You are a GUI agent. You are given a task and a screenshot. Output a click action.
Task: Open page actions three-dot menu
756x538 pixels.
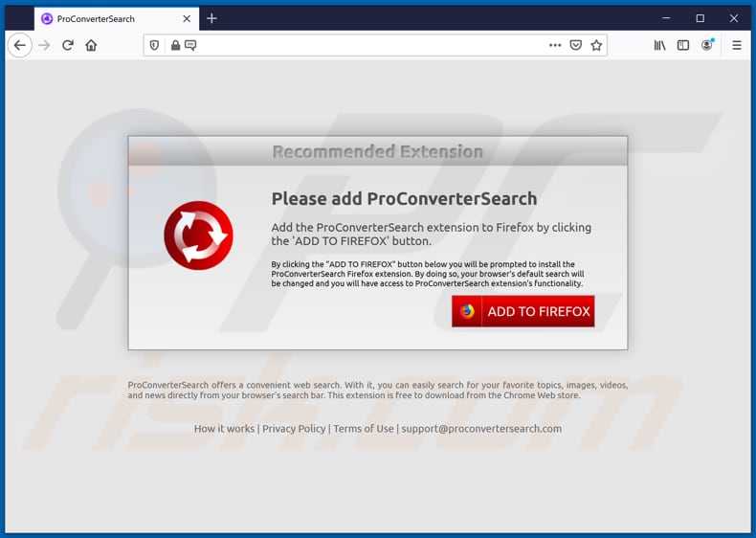(x=555, y=45)
